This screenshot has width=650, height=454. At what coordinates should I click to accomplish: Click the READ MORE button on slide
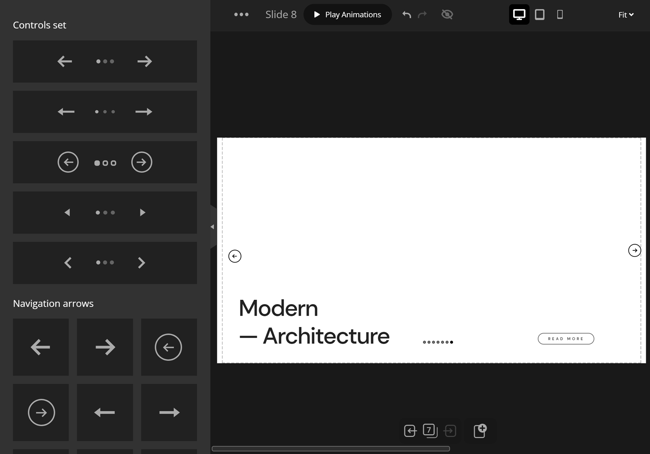coord(566,339)
